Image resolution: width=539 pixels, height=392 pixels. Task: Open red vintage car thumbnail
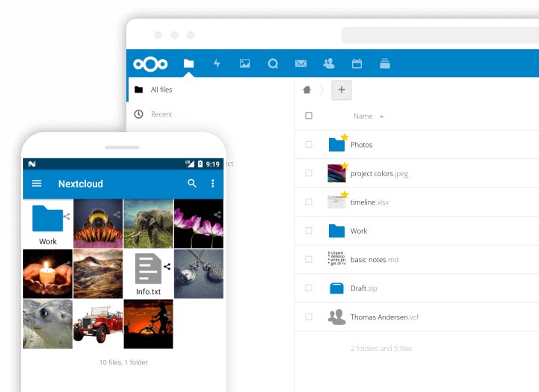tap(98, 324)
